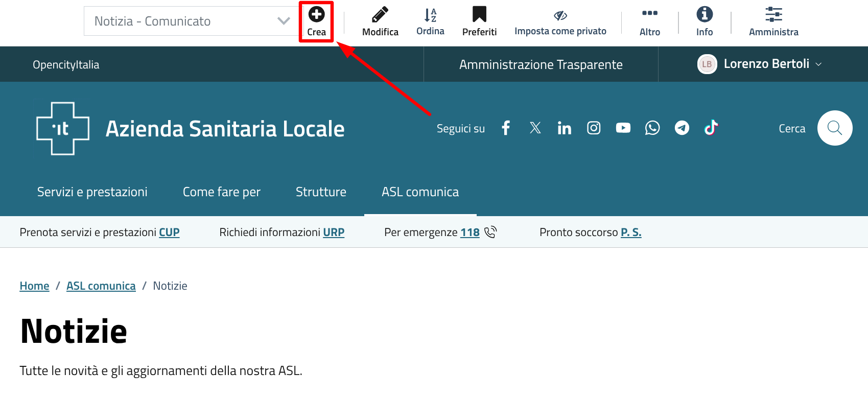Open the WhatsApp social link
The width and height of the screenshot is (868, 397).
[x=652, y=128]
